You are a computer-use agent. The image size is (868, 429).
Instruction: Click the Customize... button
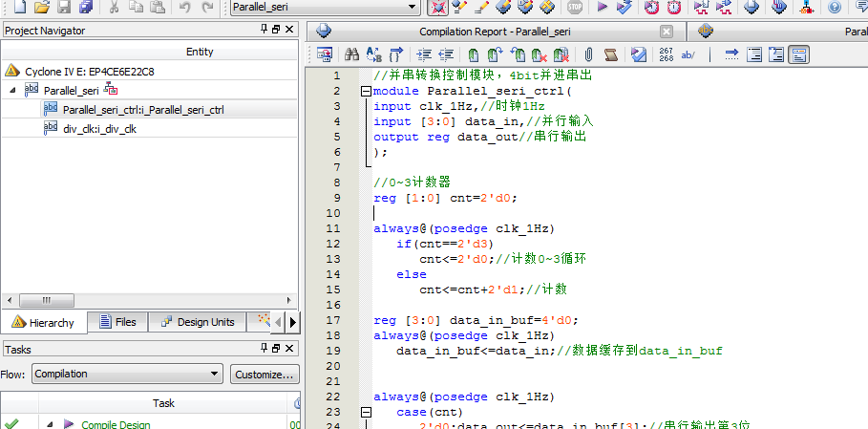[265, 374]
